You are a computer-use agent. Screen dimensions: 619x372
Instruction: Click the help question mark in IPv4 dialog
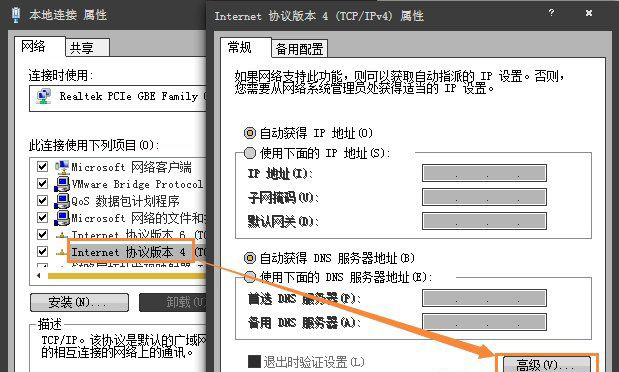click(x=551, y=13)
